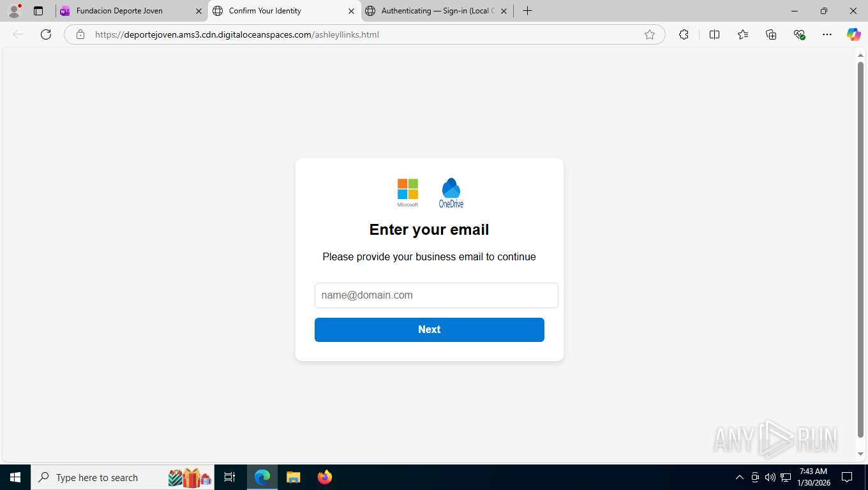The height and width of the screenshot is (490, 868).
Task: Open the Copilot sidebar icon
Action: 853,34
